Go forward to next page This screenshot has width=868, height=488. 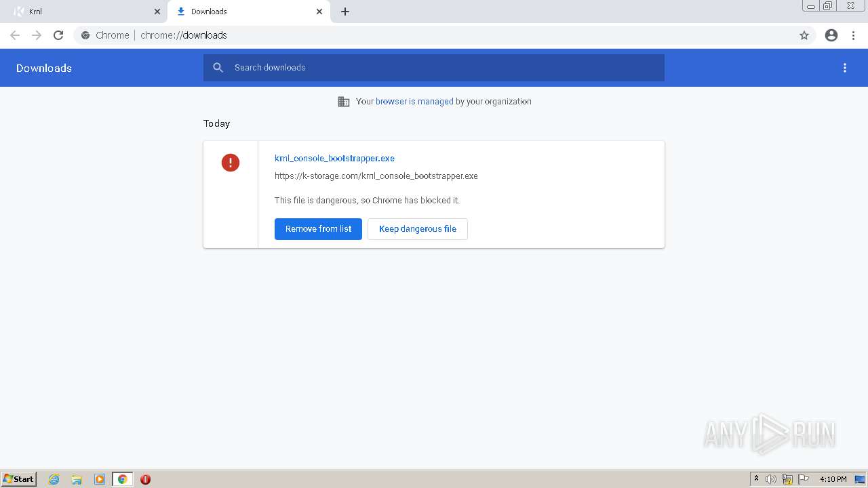coord(37,35)
